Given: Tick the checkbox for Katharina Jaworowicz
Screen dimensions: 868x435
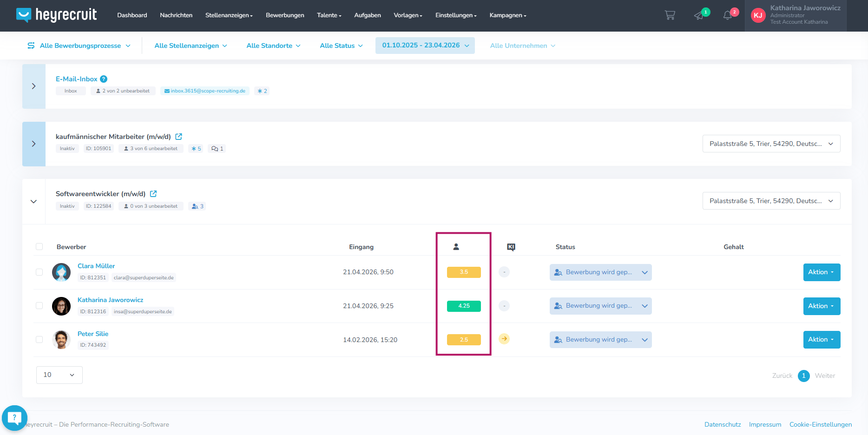Looking at the screenshot, I should click(x=39, y=306).
